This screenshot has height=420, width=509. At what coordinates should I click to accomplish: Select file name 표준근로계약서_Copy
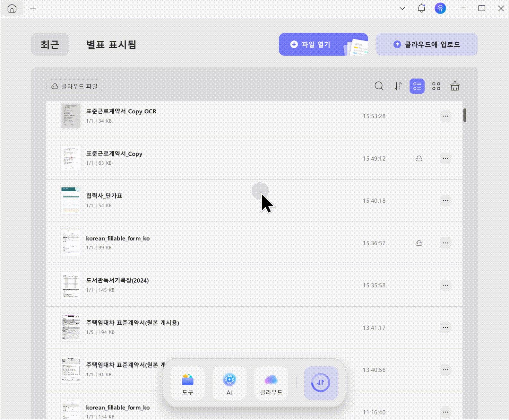[x=114, y=154]
